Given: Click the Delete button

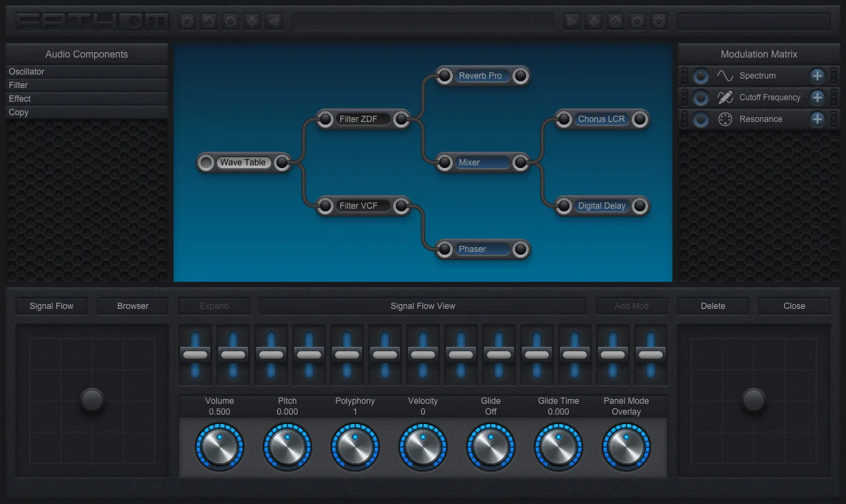Looking at the screenshot, I should tap(713, 306).
